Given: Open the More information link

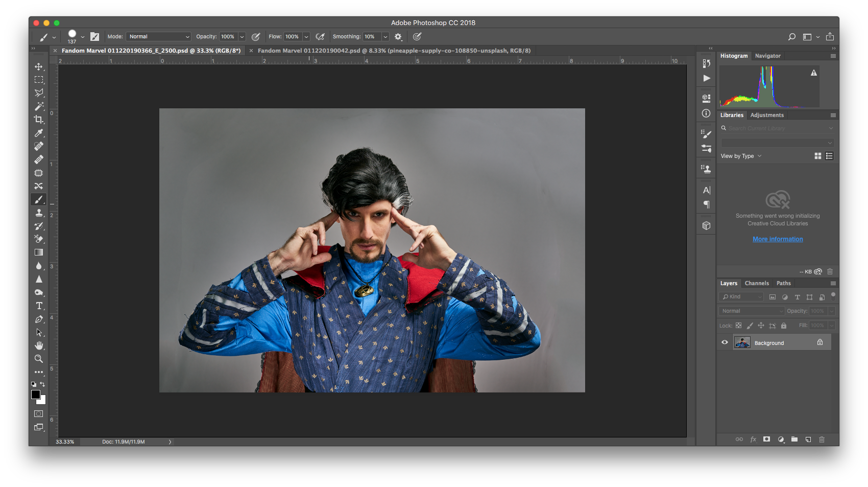Looking at the screenshot, I should [778, 239].
